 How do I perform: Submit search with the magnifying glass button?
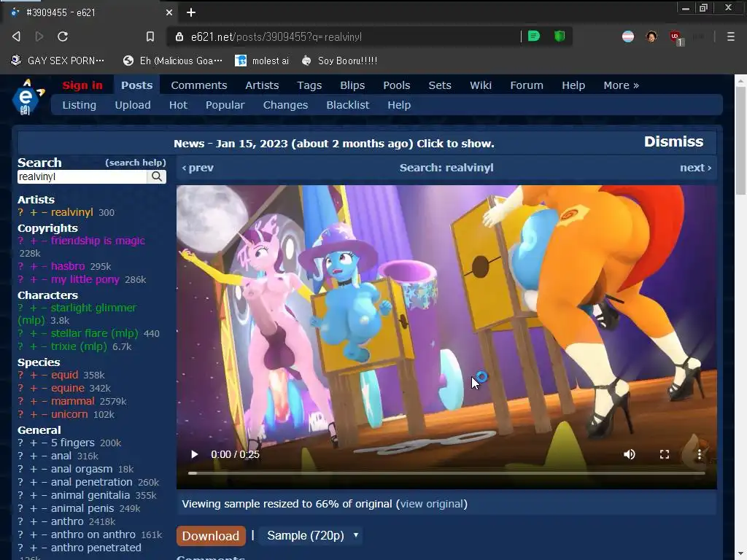point(156,176)
